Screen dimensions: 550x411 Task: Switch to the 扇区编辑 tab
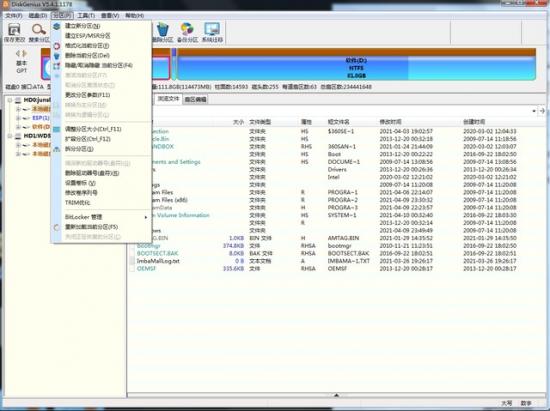click(x=196, y=100)
